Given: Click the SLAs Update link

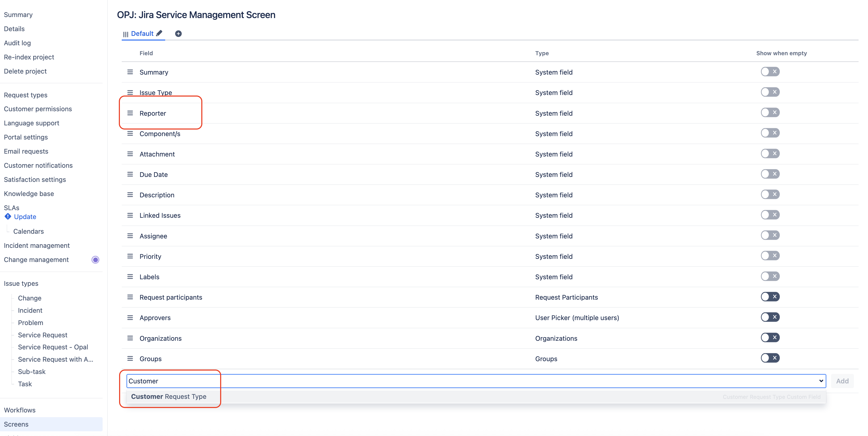Looking at the screenshot, I should click(x=25, y=217).
